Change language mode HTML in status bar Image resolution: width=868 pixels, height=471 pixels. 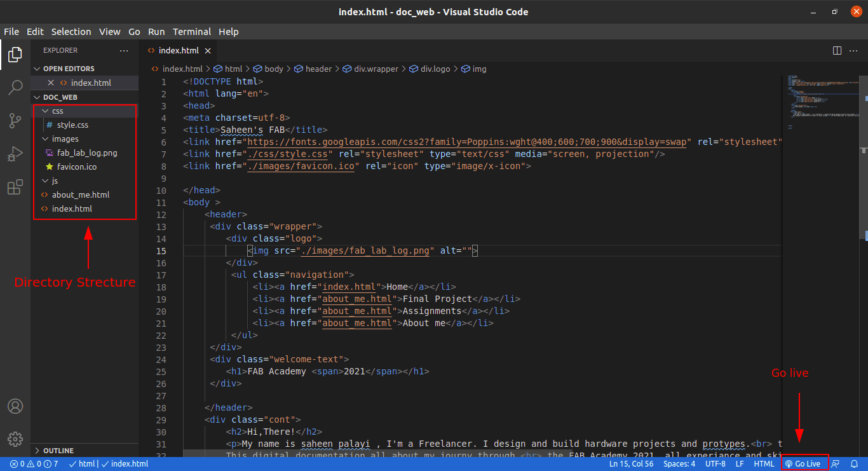tap(764, 464)
